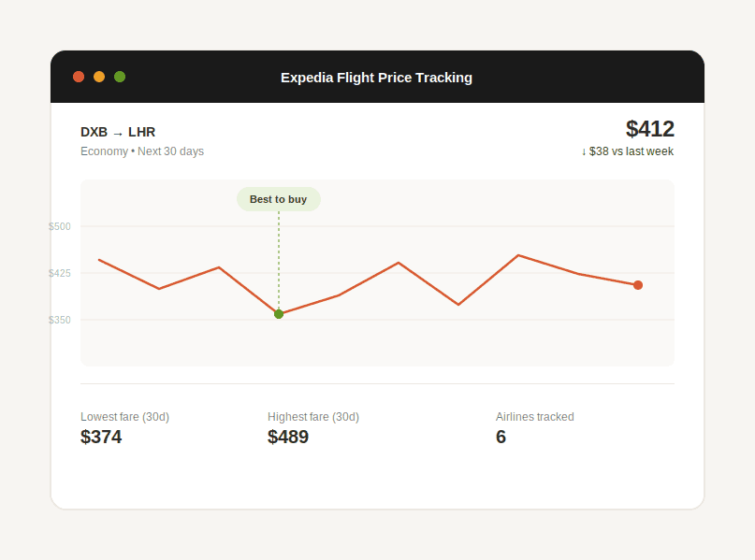The width and height of the screenshot is (755, 560).
Task: Click the $425 axis label
Action: [60, 273]
